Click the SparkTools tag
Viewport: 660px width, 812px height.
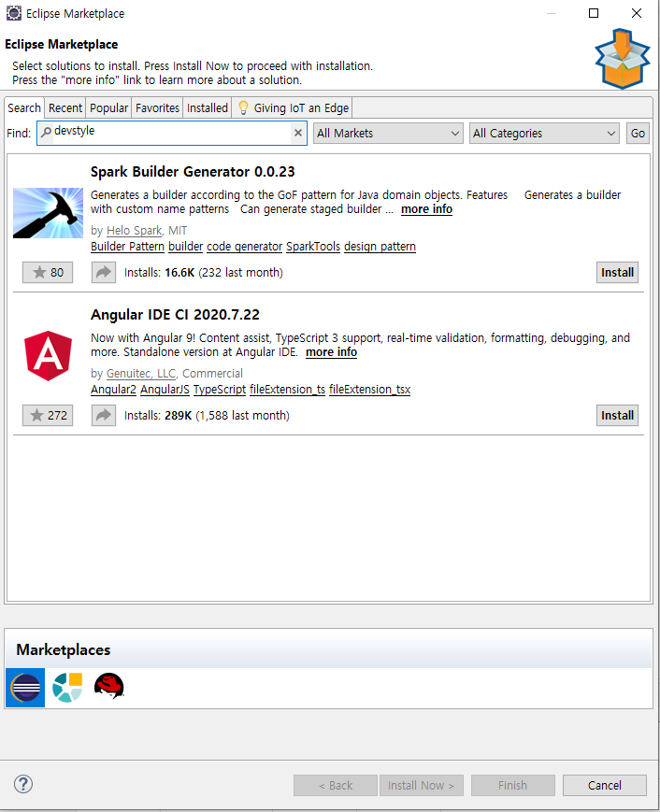point(313,247)
